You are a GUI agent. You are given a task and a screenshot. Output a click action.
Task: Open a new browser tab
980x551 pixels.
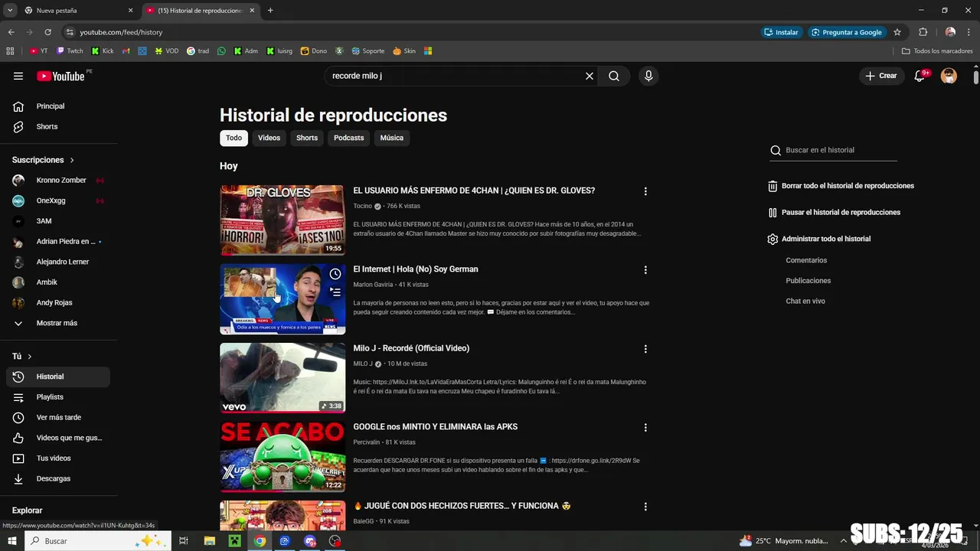(270, 11)
